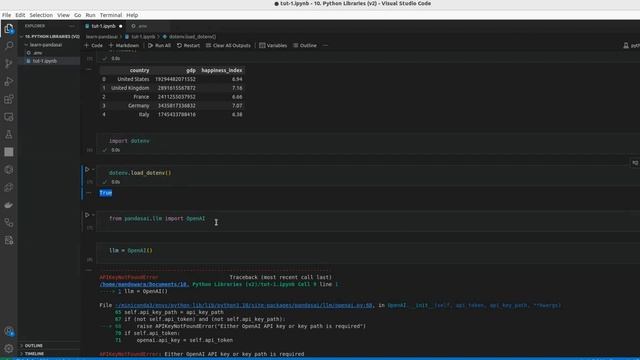Click the Explorer more actions ellipsis

point(72,26)
